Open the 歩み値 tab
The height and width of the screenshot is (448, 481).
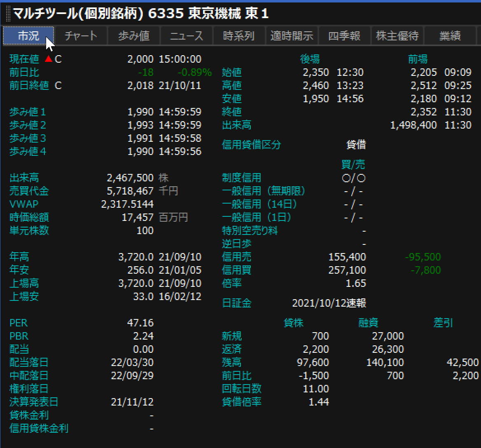pos(134,36)
